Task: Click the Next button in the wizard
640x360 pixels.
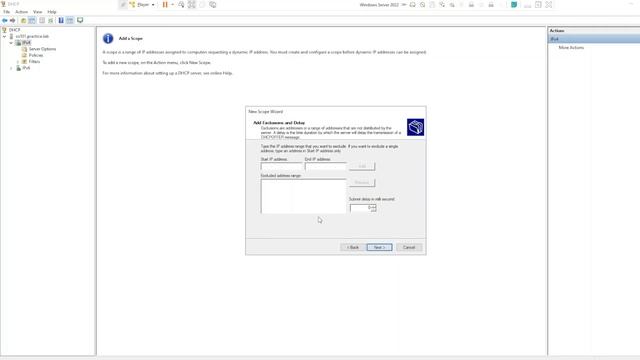Action: [x=379, y=247]
